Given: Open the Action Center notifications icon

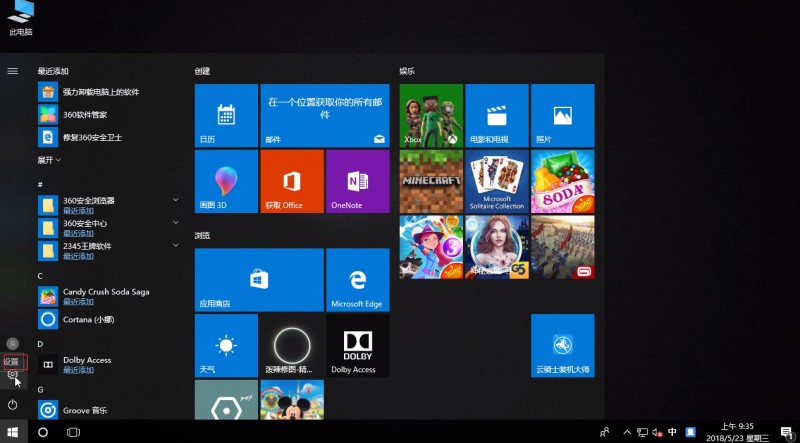Looking at the screenshot, I should pyautogui.click(x=786, y=432).
